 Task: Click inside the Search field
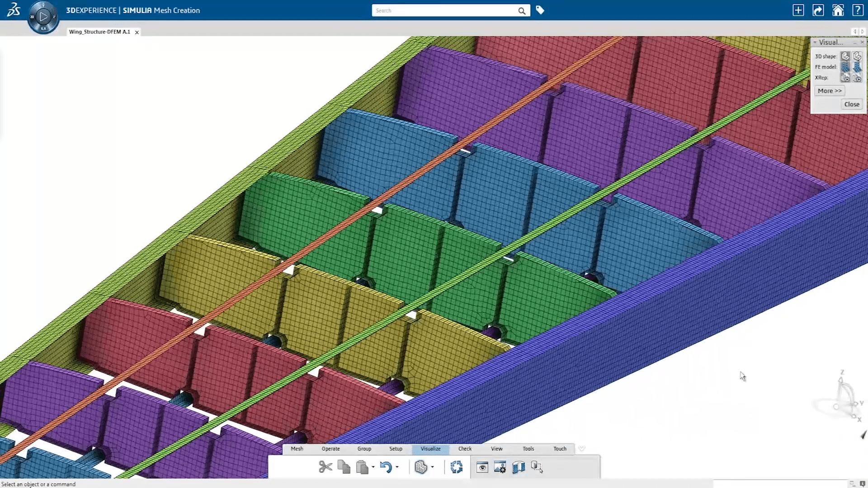pyautogui.click(x=443, y=10)
